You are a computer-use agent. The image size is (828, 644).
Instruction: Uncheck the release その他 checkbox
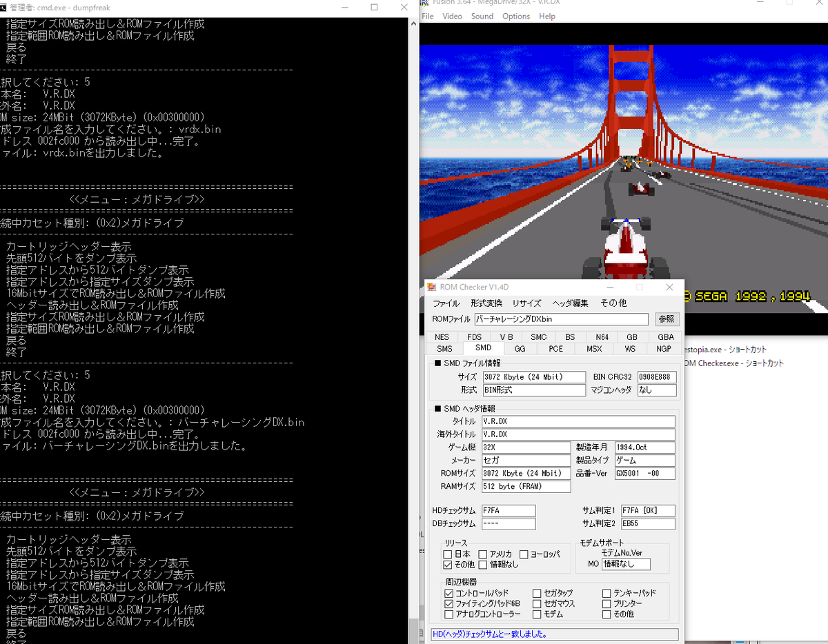[448, 565]
